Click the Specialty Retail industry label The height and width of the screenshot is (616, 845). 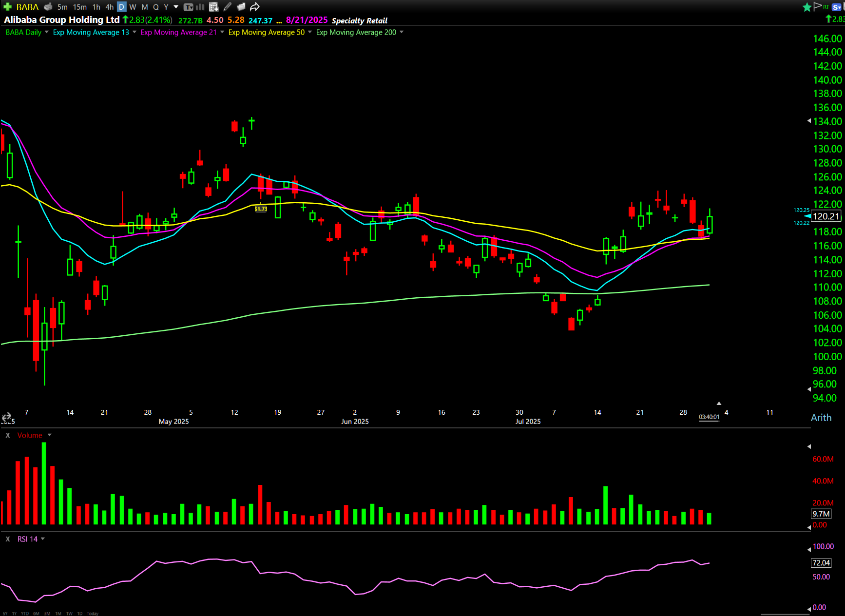click(x=360, y=20)
